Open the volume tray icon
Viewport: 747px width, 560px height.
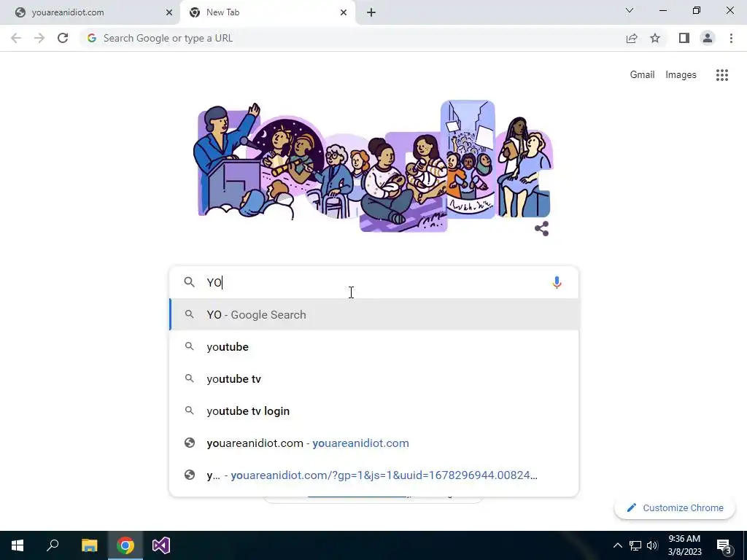point(652,545)
